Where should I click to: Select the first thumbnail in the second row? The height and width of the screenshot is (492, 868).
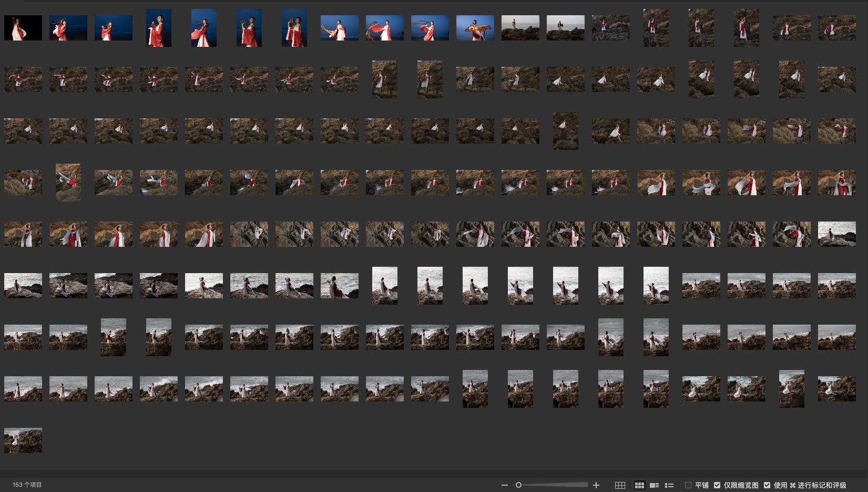tap(23, 79)
